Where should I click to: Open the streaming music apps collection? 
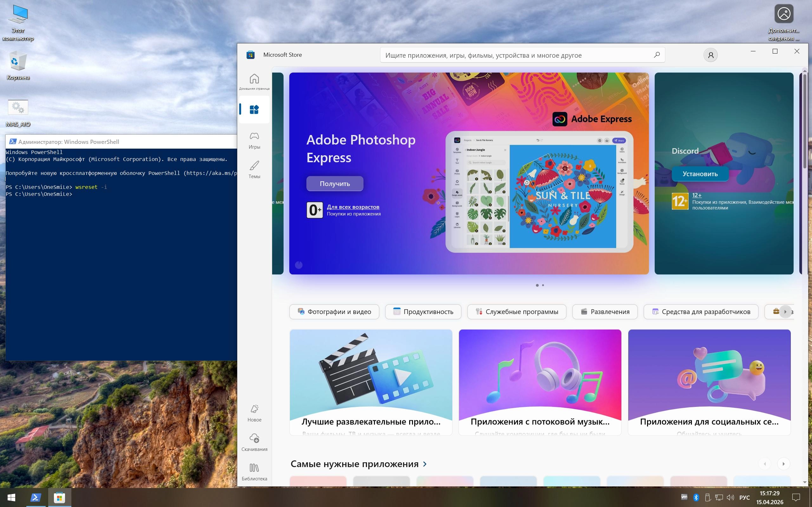pos(540,382)
